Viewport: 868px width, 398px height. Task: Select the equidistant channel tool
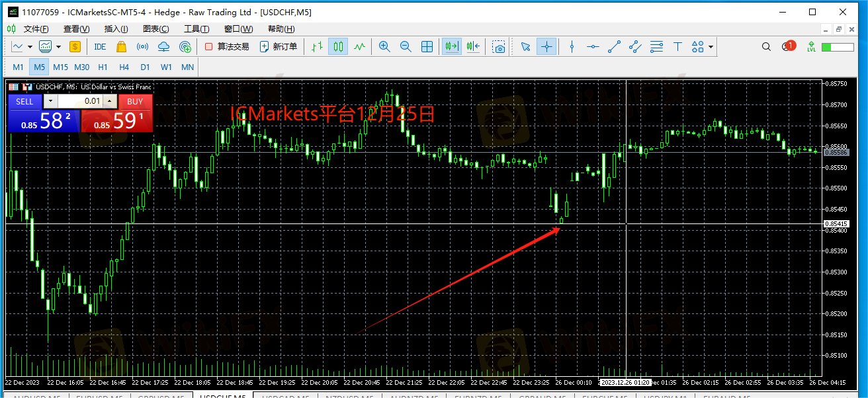(x=635, y=46)
